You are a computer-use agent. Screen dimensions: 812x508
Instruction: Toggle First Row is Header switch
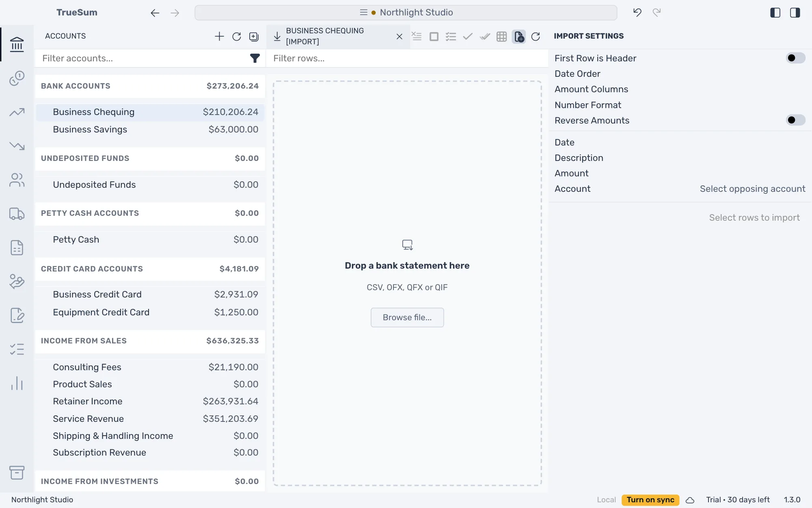[795, 58]
